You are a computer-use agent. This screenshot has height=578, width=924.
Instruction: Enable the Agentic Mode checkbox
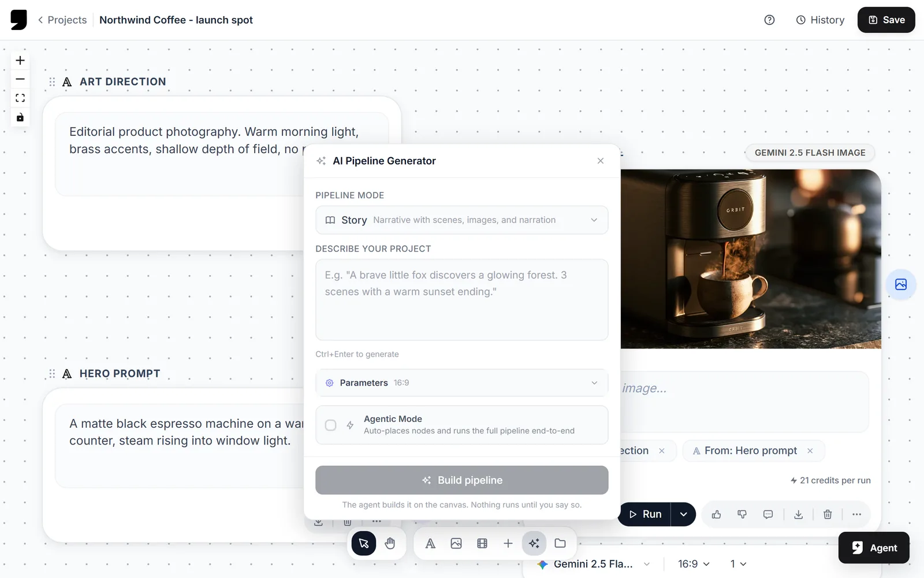tap(331, 425)
